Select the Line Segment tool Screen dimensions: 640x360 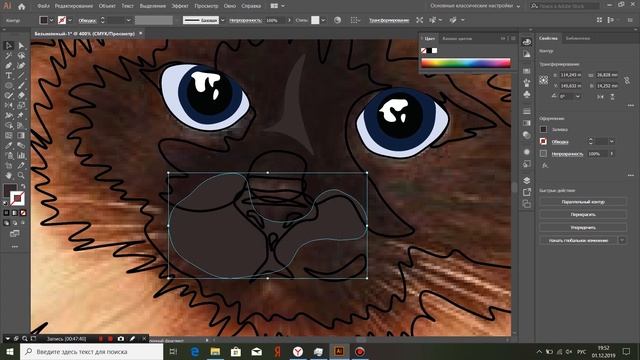coord(21,76)
